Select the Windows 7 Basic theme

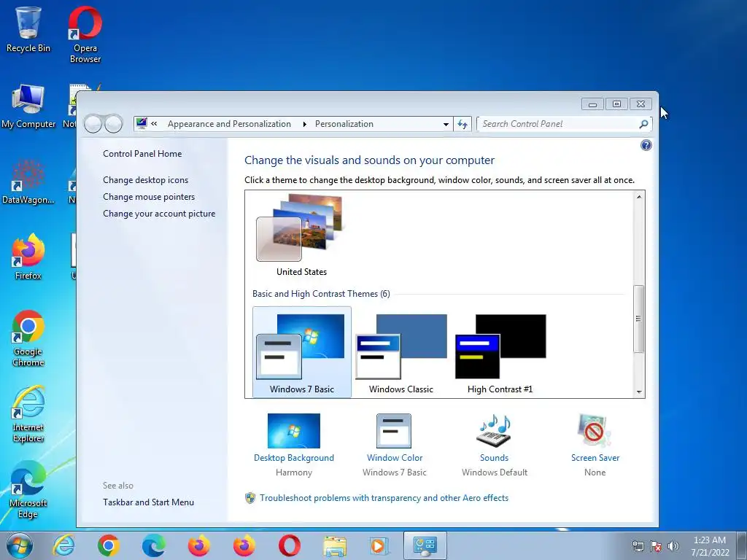(x=301, y=352)
